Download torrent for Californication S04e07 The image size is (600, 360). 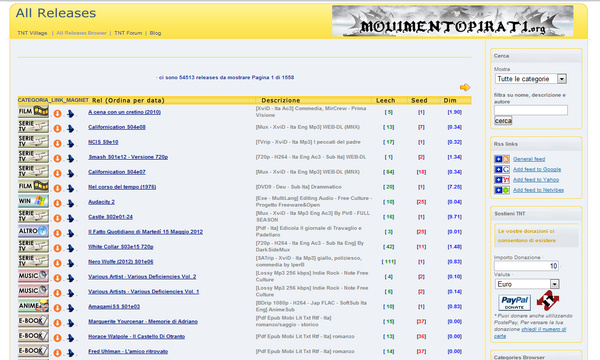(x=57, y=173)
